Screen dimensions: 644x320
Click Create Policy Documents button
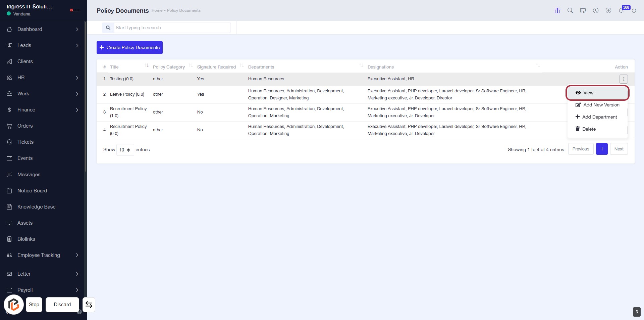coord(129,47)
